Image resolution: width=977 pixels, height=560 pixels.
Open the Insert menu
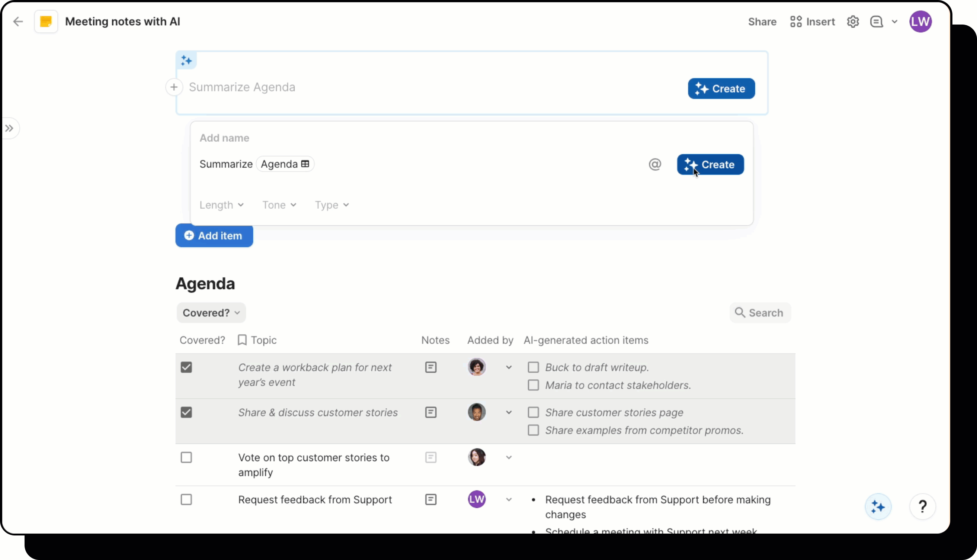812,22
